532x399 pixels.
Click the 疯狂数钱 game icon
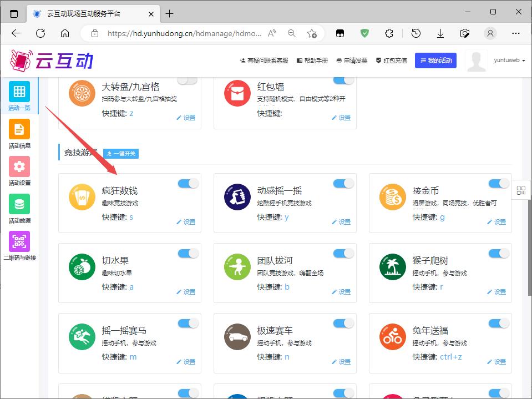click(82, 197)
